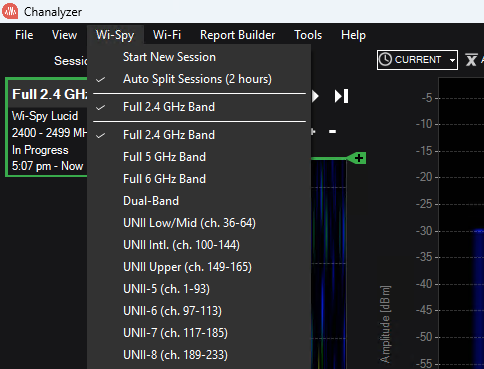Click the -30 amplitude axis label
This screenshot has width=484, height=369.
tap(424, 231)
